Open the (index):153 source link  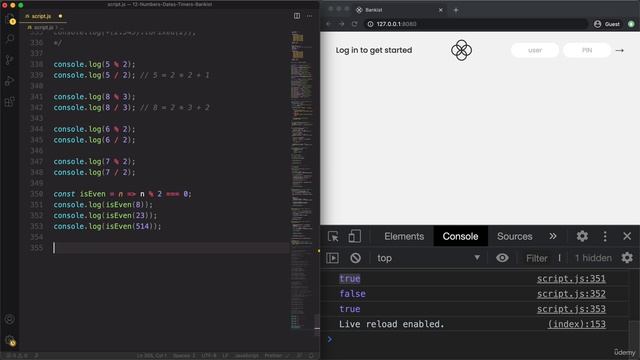coord(576,324)
